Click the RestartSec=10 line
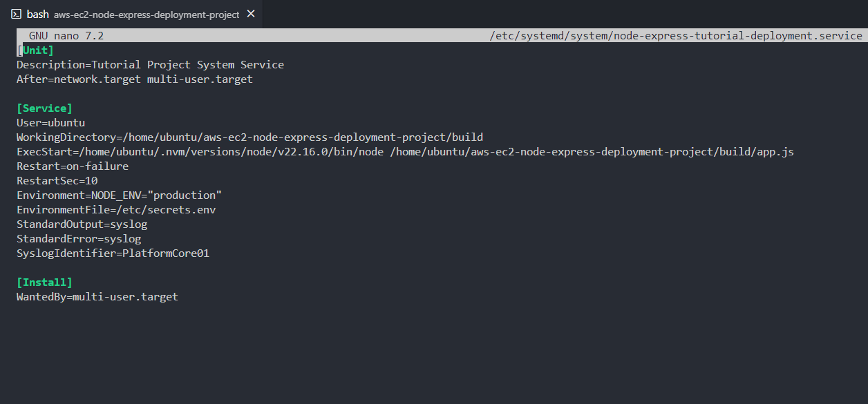The height and width of the screenshot is (404, 868). [57, 181]
